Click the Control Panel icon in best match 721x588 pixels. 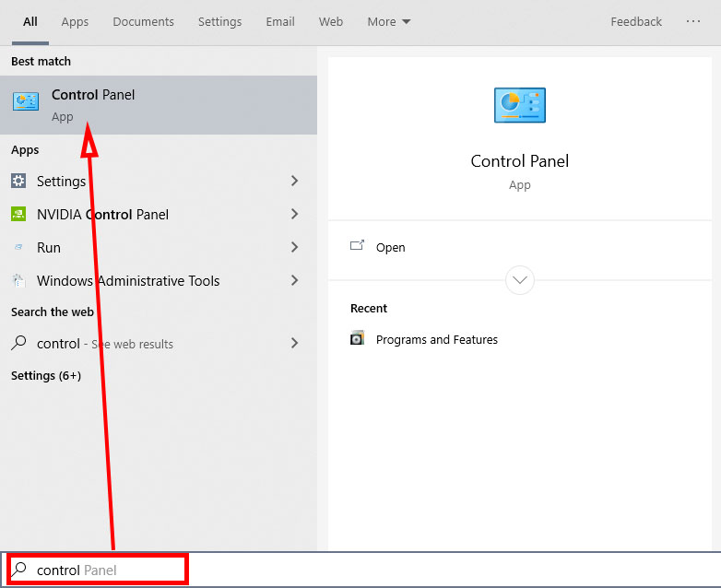pyautogui.click(x=25, y=101)
